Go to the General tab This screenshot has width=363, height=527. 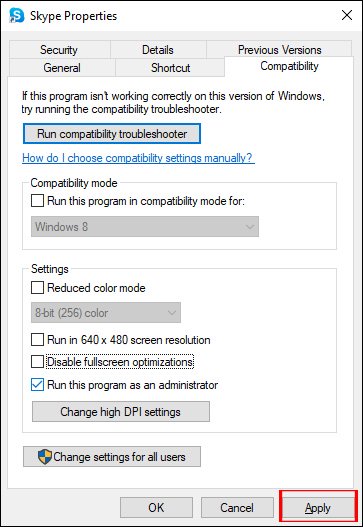(62, 68)
